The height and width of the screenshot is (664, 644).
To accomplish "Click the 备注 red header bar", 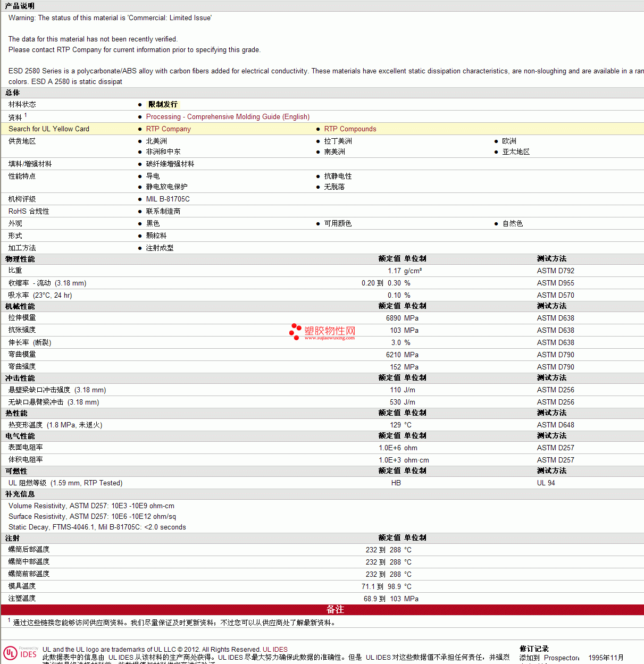I will [x=322, y=610].
